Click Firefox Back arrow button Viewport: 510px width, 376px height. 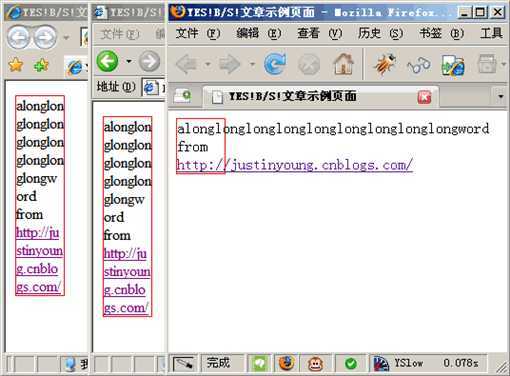point(187,64)
